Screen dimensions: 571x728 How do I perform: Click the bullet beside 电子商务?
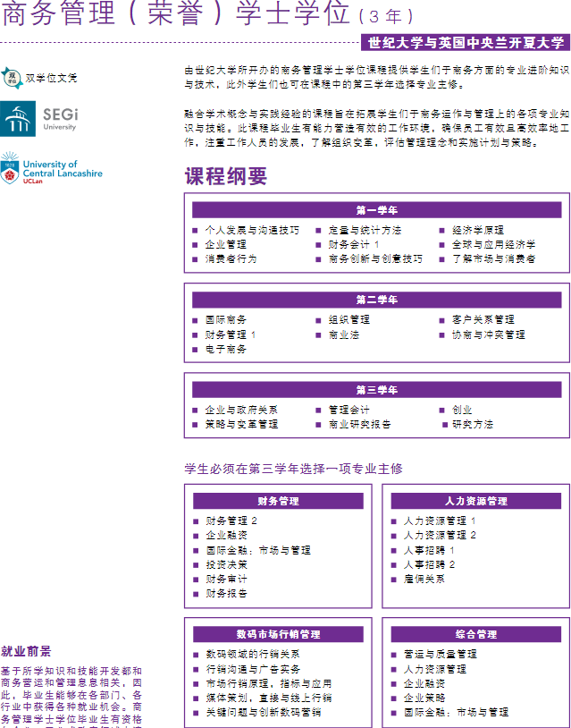tap(196, 350)
